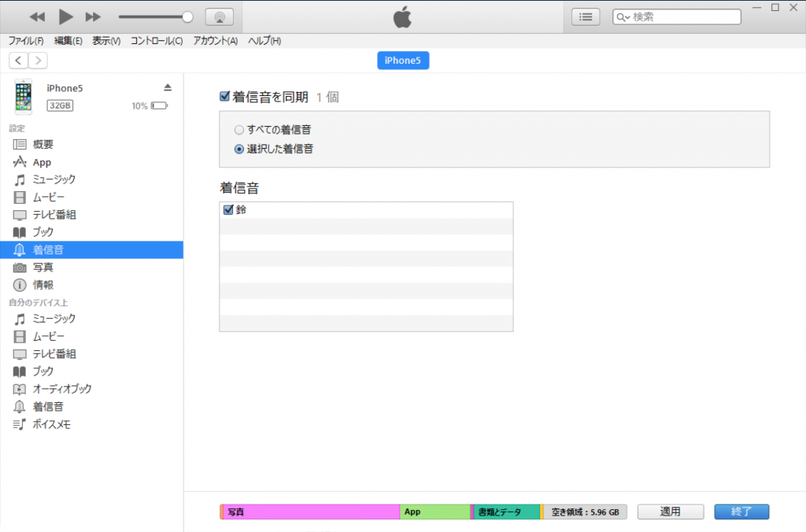Viewport: 806px width, 532px height.
Task: Go forward with the right arrow
Action: [x=38, y=61]
